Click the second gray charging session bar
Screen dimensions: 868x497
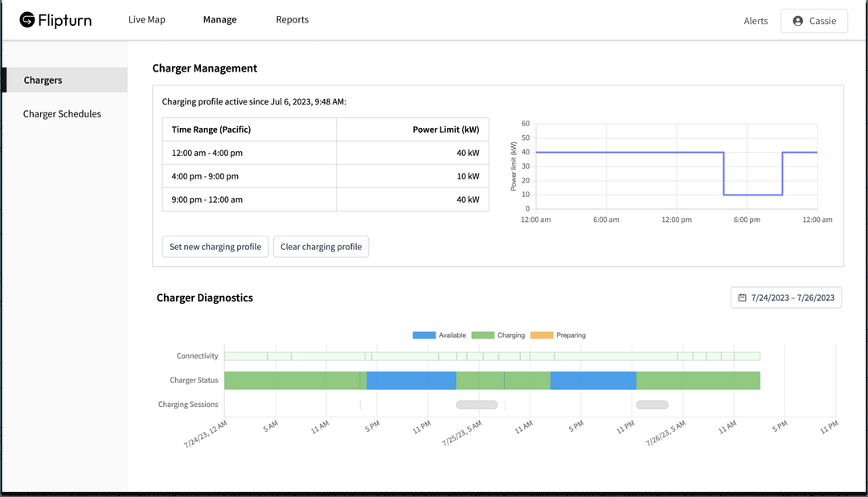[652, 405]
